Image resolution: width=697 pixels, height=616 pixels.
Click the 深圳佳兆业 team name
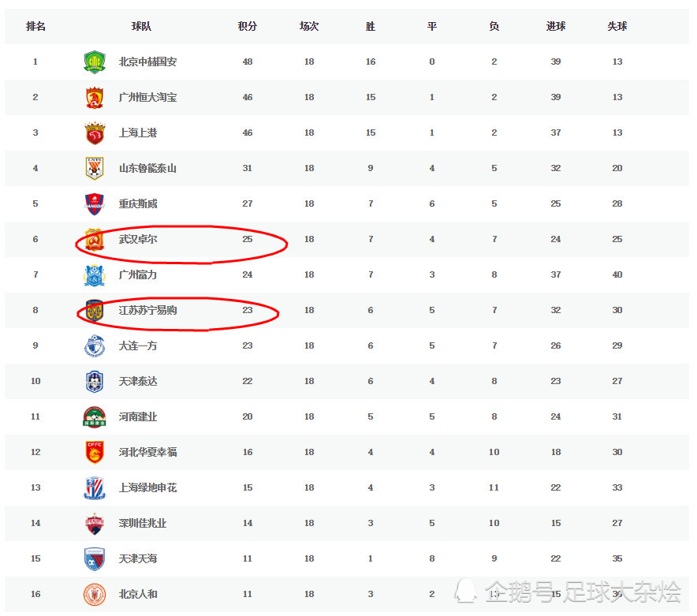coord(143,523)
